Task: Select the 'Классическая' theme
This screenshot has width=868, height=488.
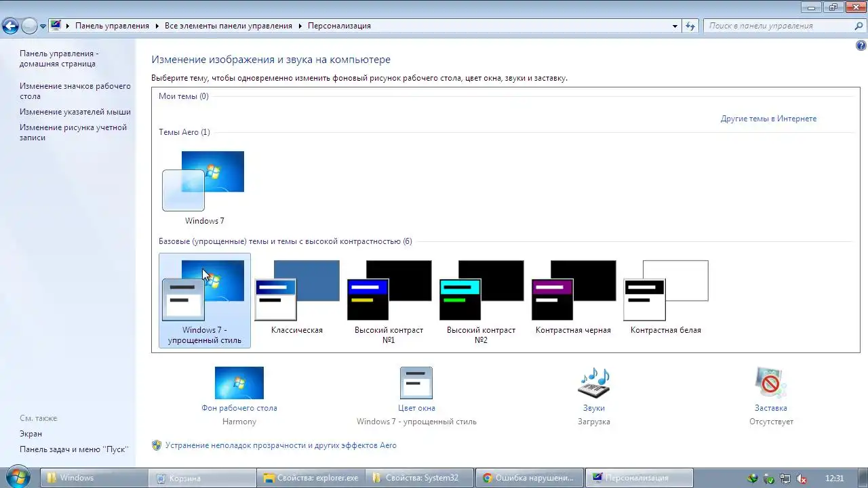Action: tap(297, 298)
